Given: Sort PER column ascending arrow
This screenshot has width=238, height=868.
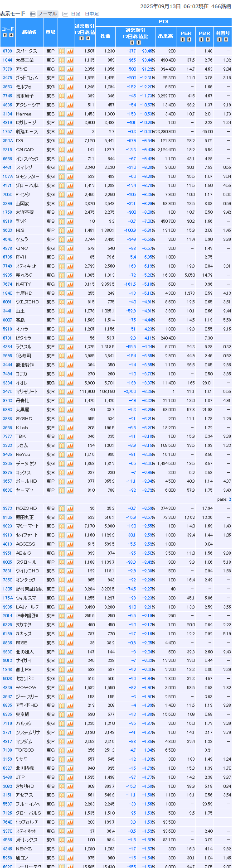Looking at the screenshot, I should (x=183, y=39).
